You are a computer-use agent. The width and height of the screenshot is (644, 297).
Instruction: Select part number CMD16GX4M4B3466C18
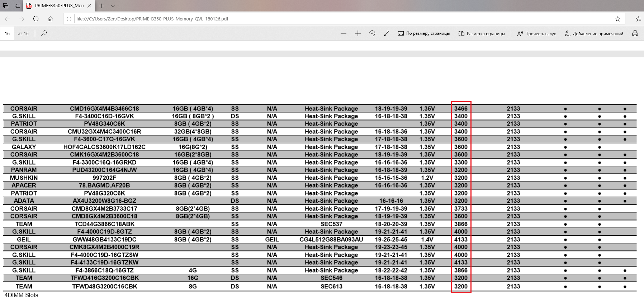104,109
